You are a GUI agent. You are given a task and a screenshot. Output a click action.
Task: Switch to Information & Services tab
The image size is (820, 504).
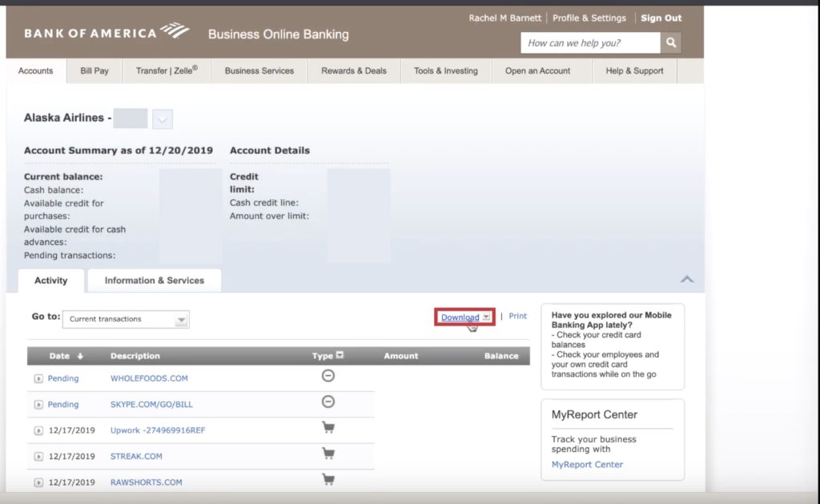(x=155, y=281)
